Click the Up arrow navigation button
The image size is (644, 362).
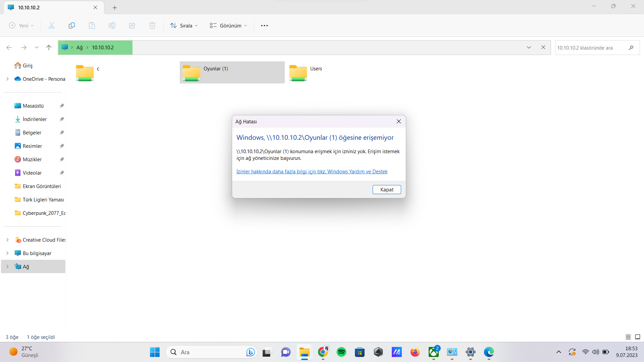[49, 48]
